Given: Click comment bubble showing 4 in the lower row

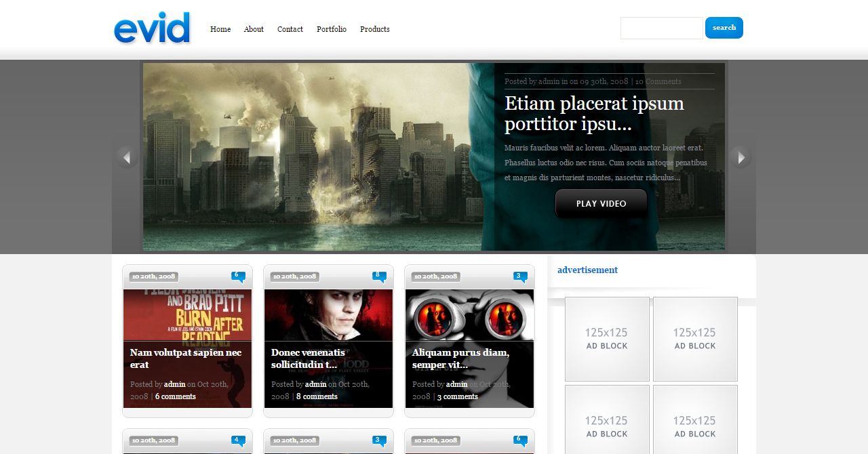Looking at the screenshot, I should pyautogui.click(x=238, y=440).
